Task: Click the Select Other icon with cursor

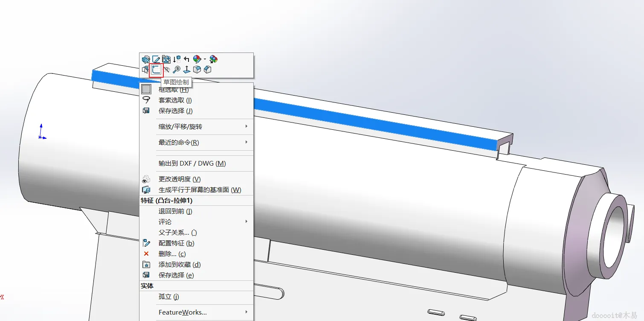Action: (145, 70)
